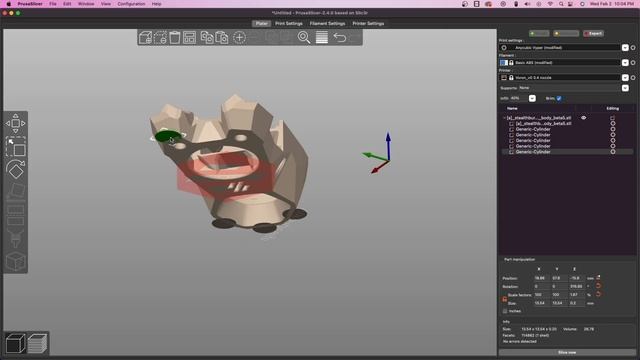Click the 'No errors detected' info text
The width and height of the screenshot is (640, 360).
(x=519, y=341)
